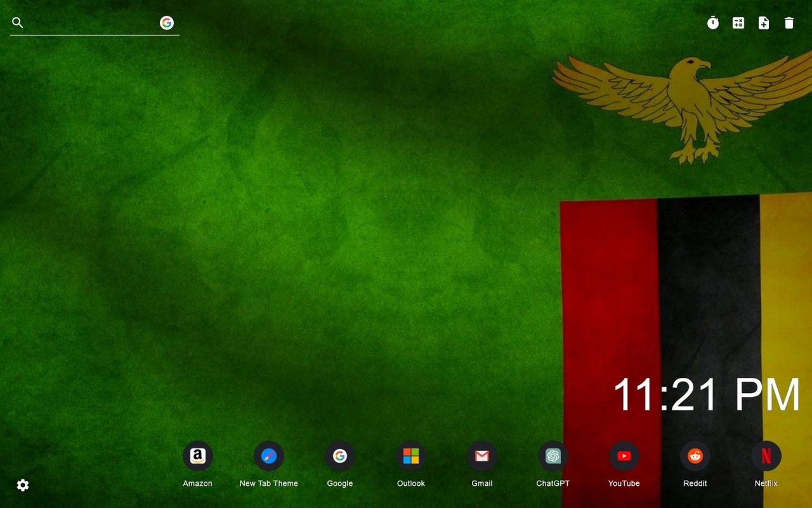Click the 'New Tab Theme' label text
812x508 pixels.
[269, 483]
